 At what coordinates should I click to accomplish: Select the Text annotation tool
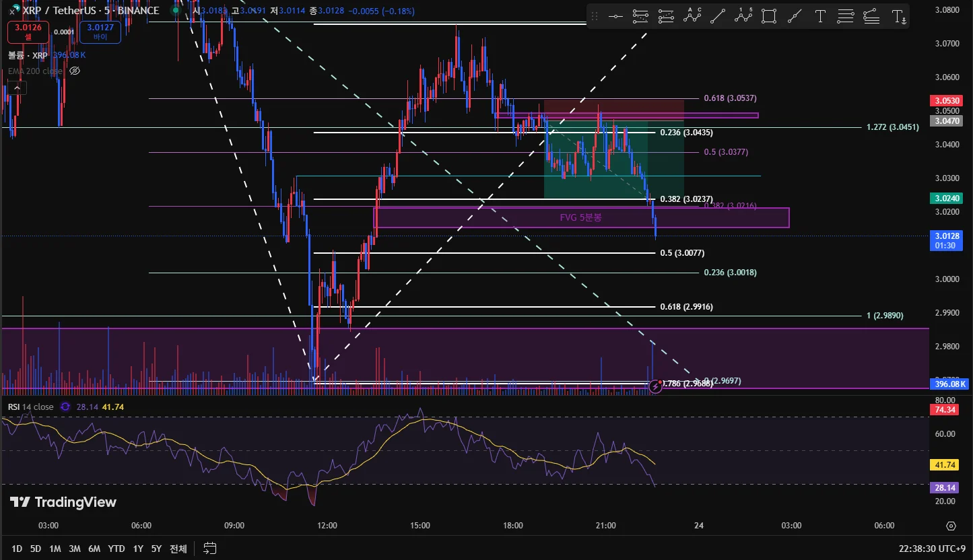point(820,16)
